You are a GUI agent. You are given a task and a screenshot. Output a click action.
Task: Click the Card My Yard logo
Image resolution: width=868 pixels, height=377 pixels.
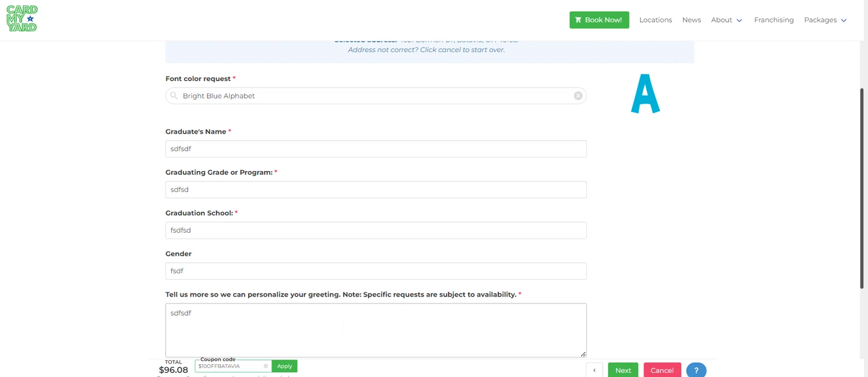[x=22, y=19]
